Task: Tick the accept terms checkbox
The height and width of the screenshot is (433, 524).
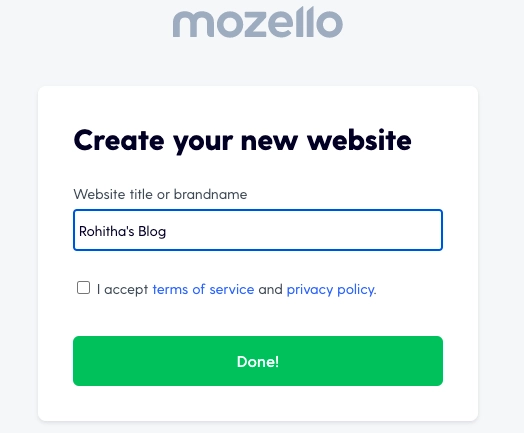Action: coord(84,288)
